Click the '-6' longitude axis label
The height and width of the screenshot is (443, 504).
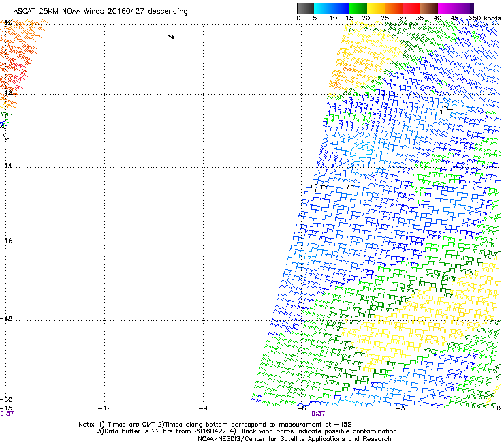(301, 408)
